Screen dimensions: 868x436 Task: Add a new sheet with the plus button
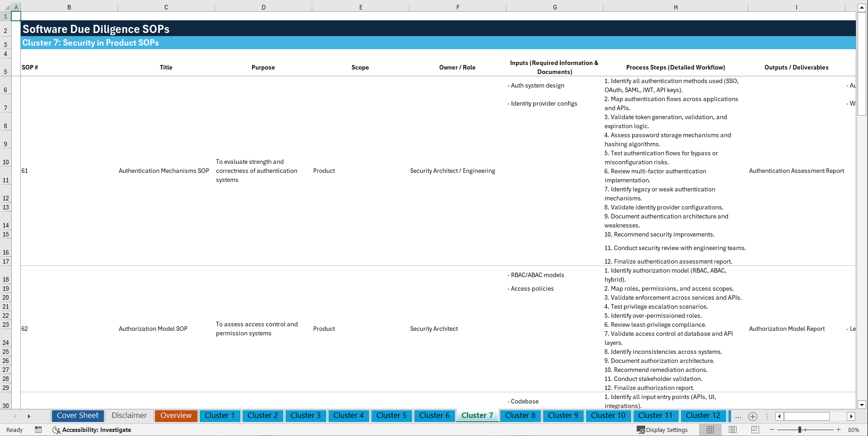pyautogui.click(x=753, y=416)
